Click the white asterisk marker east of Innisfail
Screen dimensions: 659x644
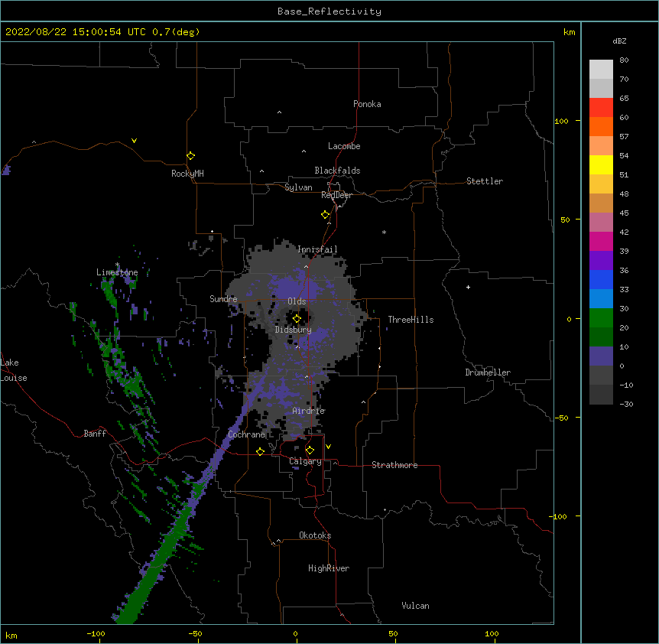pos(384,232)
